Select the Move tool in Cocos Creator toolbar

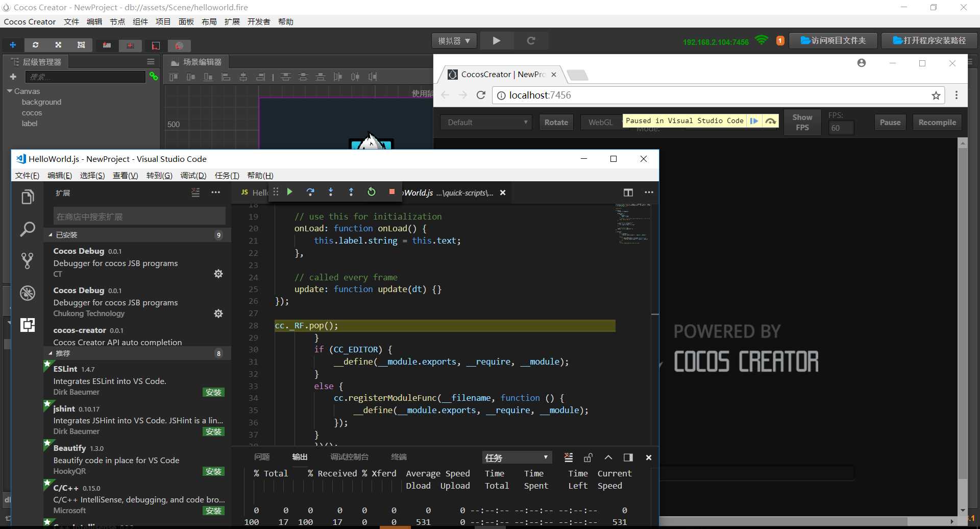click(13, 45)
